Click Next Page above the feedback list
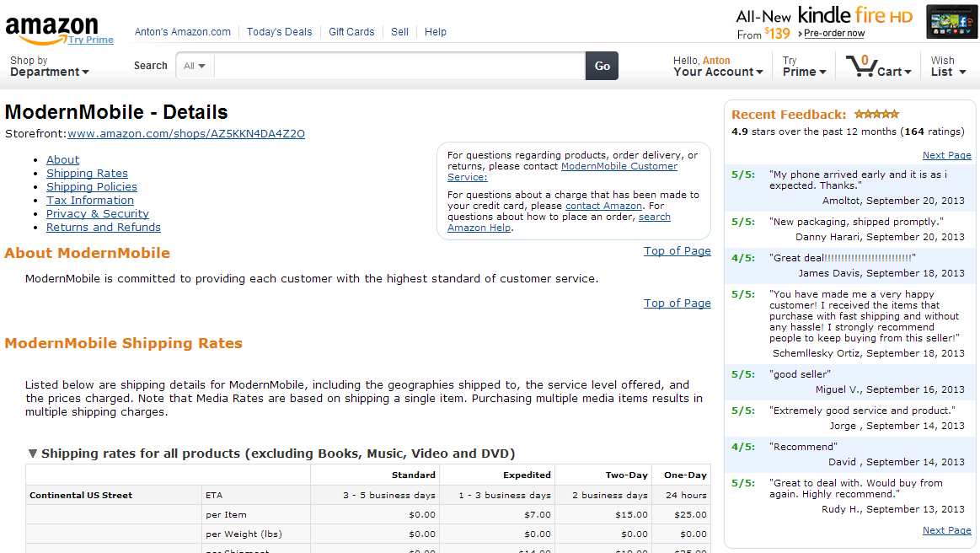The height and width of the screenshot is (553, 980). click(x=947, y=155)
